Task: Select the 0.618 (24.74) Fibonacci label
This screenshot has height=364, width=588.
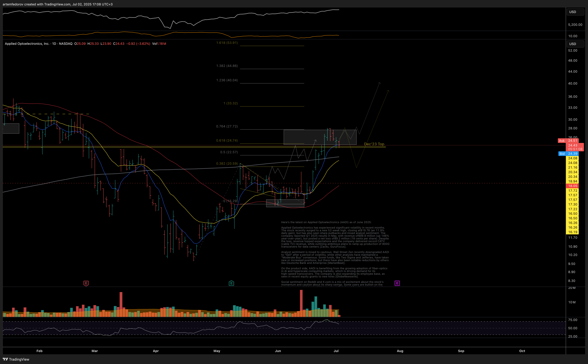Action: [227, 140]
